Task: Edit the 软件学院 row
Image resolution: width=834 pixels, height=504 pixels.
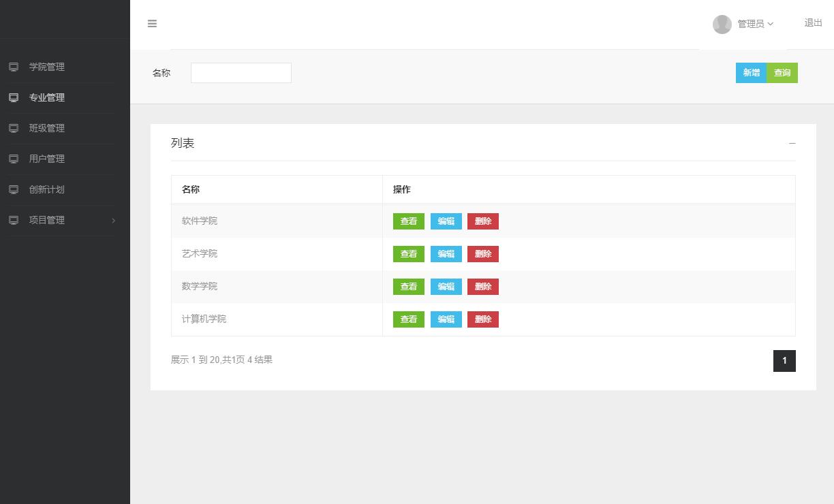Action: pos(446,221)
